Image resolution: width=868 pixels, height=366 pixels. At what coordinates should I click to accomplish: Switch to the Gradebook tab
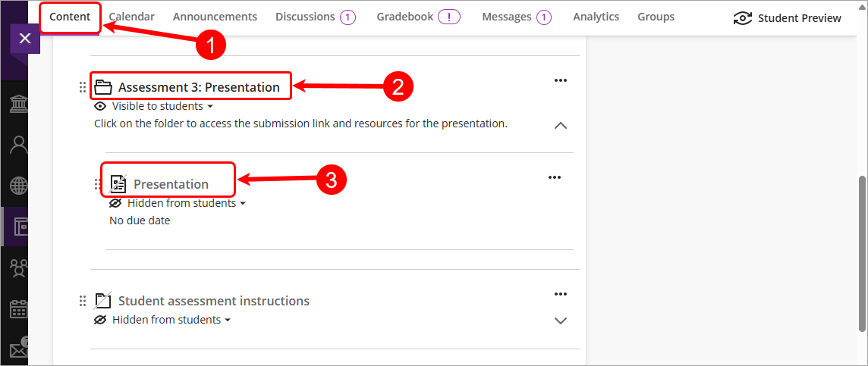click(x=418, y=17)
